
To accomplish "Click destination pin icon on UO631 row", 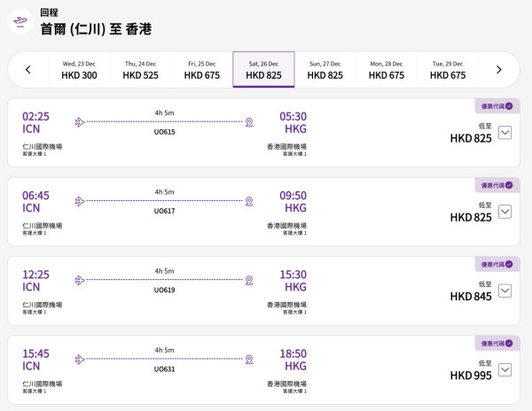I will pyautogui.click(x=249, y=359).
